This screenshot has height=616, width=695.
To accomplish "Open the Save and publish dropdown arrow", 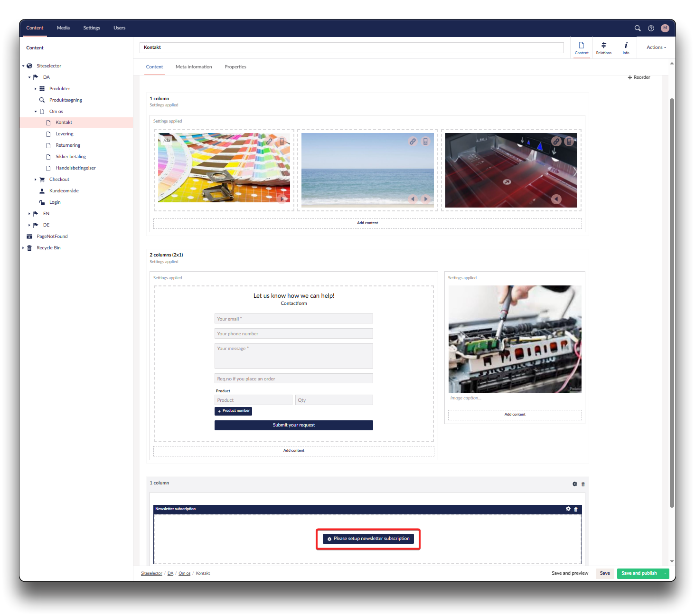I will coord(665,574).
